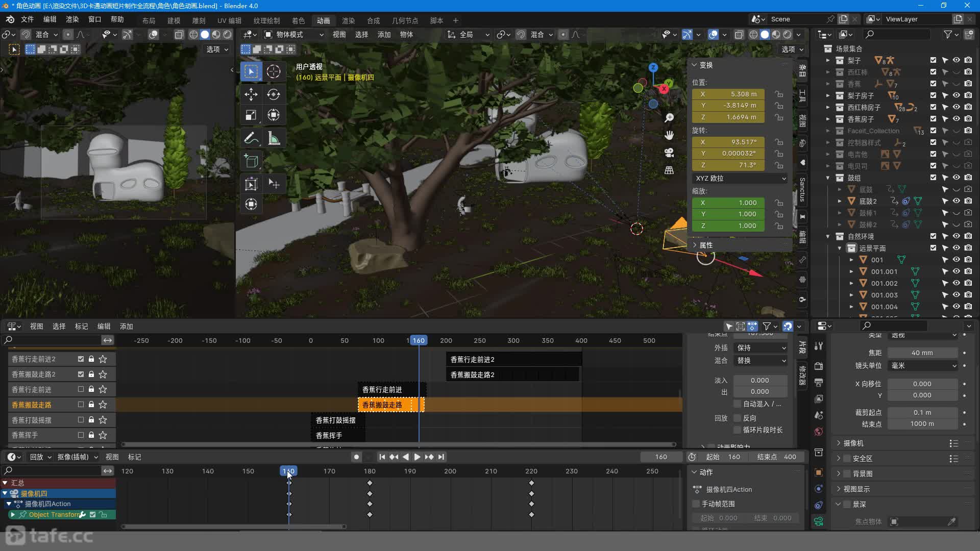Image resolution: width=980 pixels, height=551 pixels.
Task: Open the XYZ 欧拉 rotation mode dropdown
Action: click(740, 179)
